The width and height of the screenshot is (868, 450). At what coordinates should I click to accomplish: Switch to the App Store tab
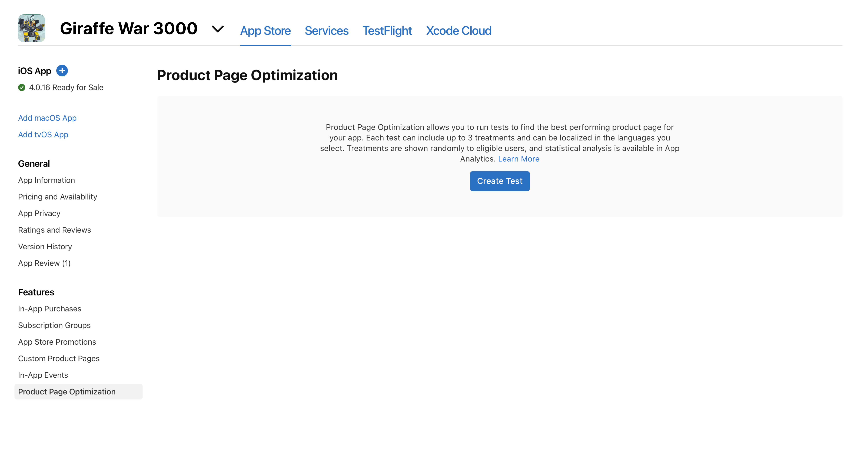click(x=265, y=31)
